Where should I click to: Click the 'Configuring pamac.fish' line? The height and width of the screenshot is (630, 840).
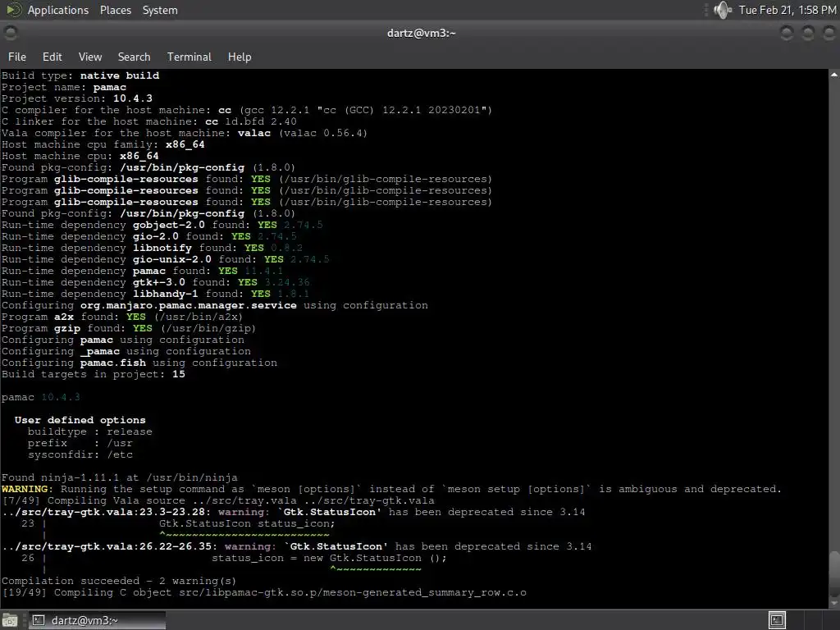(139, 363)
